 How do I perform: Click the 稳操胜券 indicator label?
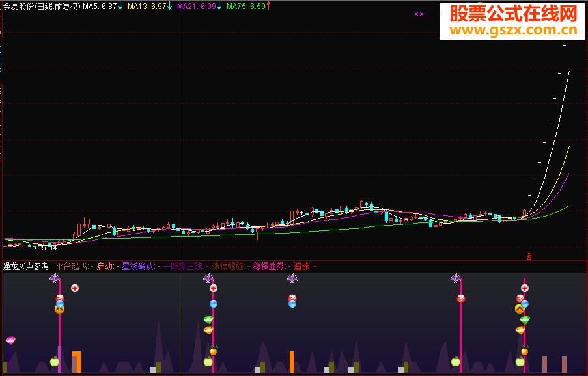269,266
